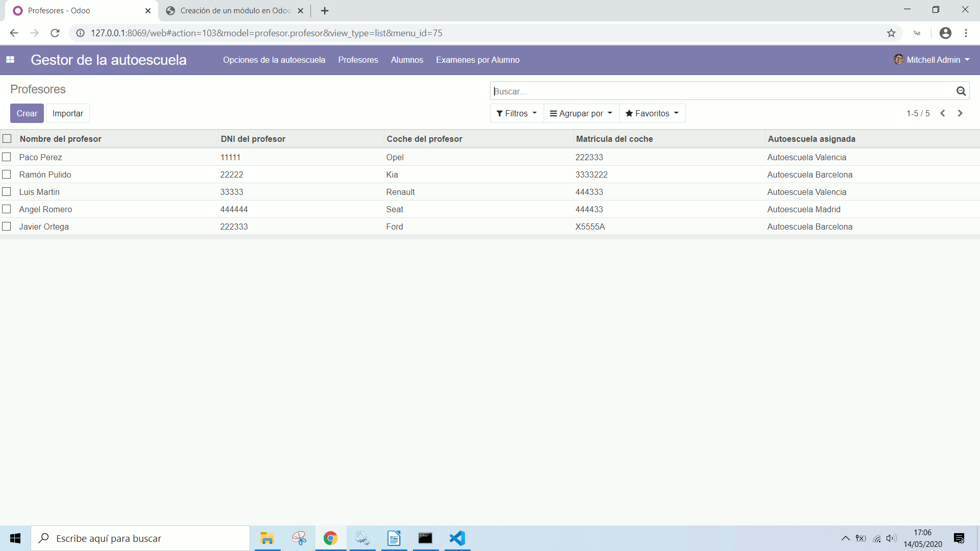Open Chrome from the taskbar
The width and height of the screenshot is (980, 551).
(x=330, y=538)
